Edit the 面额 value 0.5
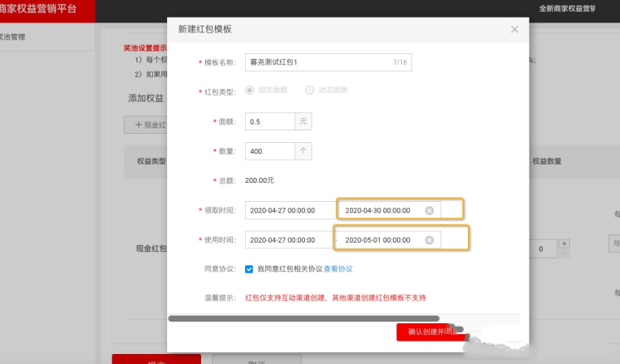This screenshot has height=364, width=620. coord(269,121)
